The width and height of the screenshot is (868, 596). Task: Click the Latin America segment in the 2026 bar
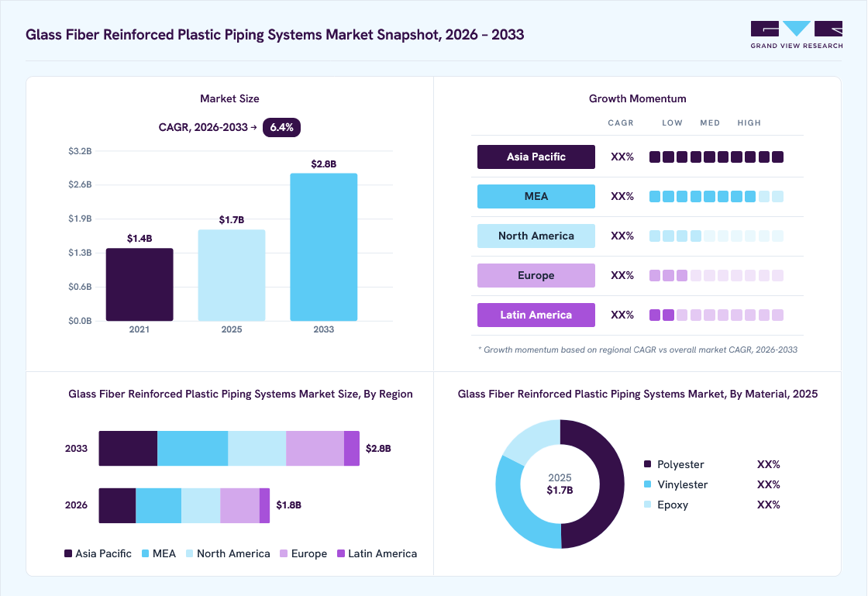264,505
